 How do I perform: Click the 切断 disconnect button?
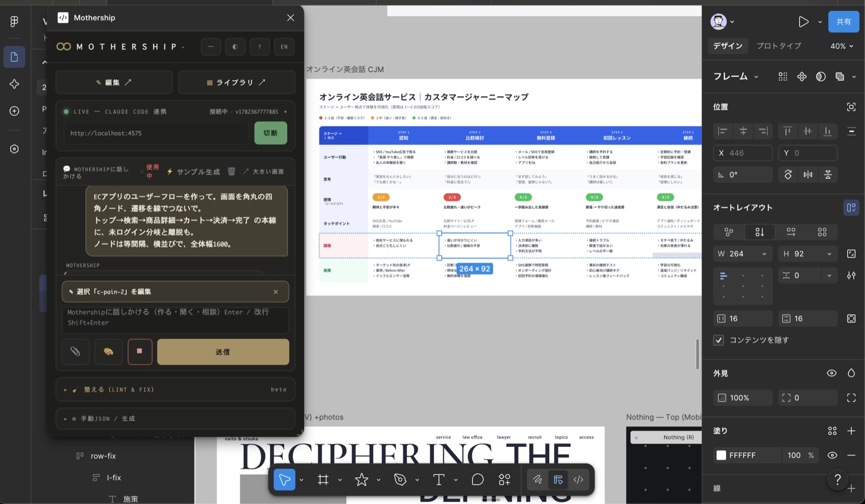coord(270,133)
